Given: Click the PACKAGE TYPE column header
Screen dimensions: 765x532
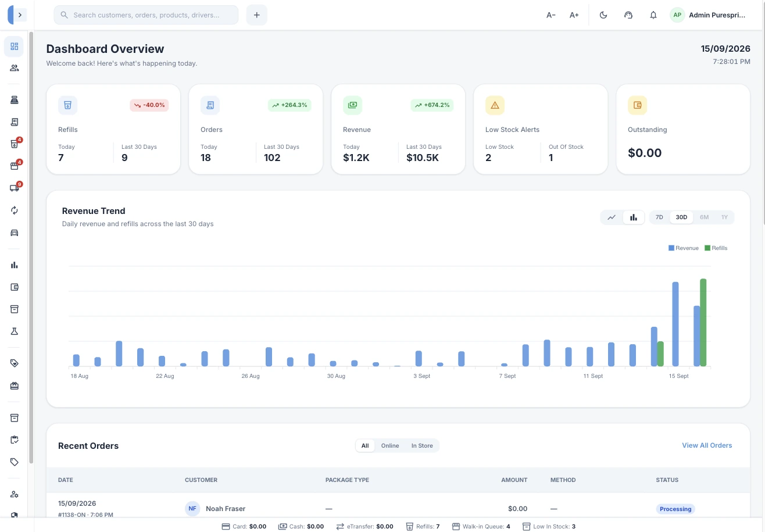Looking at the screenshot, I should [x=347, y=480].
